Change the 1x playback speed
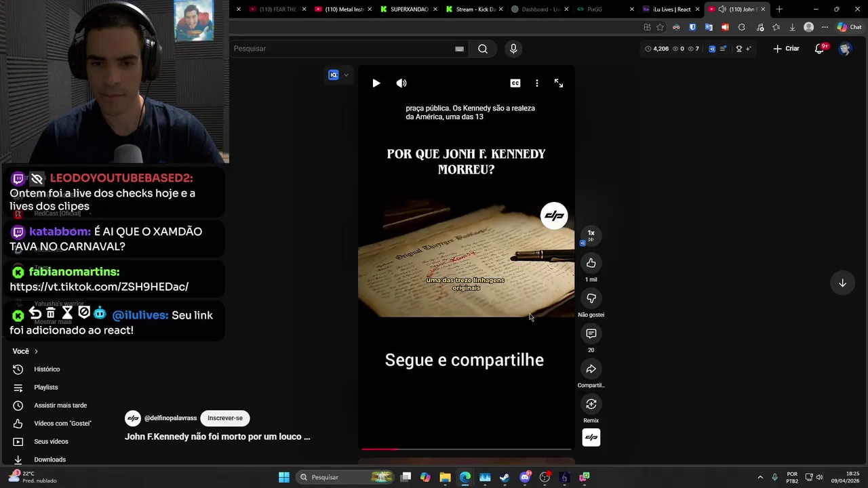 (x=591, y=235)
